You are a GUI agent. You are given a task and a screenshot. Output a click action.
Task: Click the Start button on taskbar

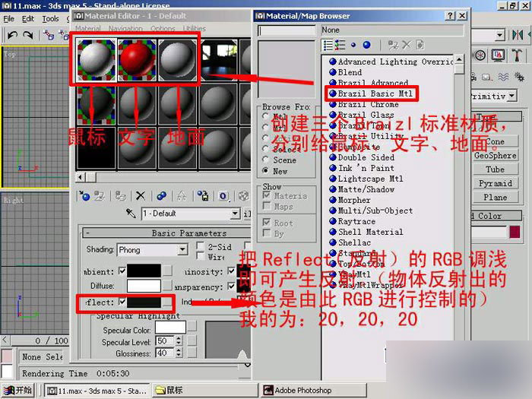pyautogui.click(x=18, y=391)
